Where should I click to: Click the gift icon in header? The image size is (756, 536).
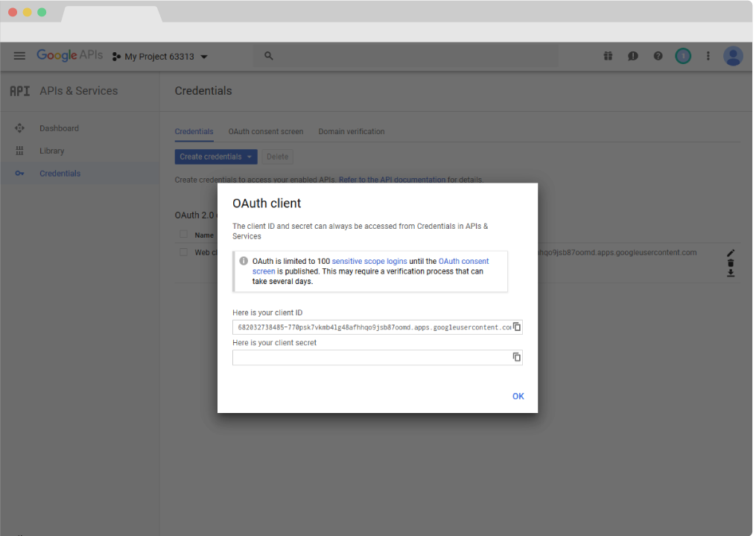(608, 56)
